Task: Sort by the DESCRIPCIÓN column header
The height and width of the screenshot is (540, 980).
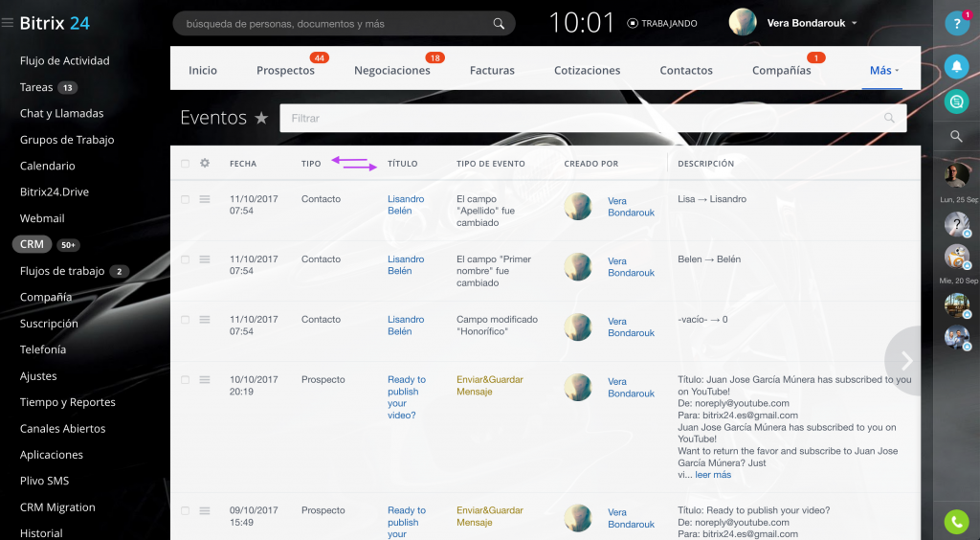Action: (706, 164)
